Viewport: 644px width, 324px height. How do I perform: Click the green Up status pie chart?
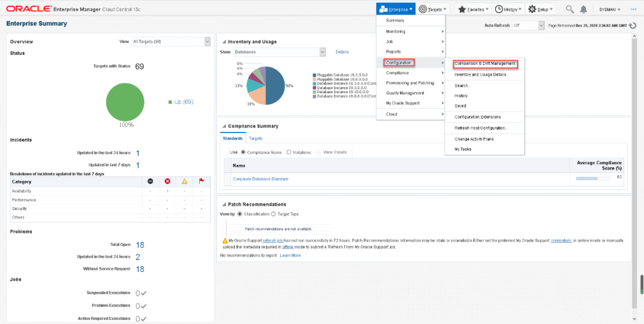tap(125, 101)
